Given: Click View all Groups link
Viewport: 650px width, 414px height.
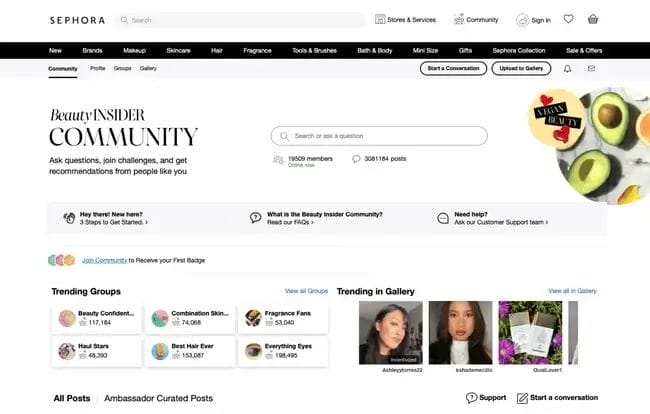Looking at the screenshot, I should tap(306, 291).
